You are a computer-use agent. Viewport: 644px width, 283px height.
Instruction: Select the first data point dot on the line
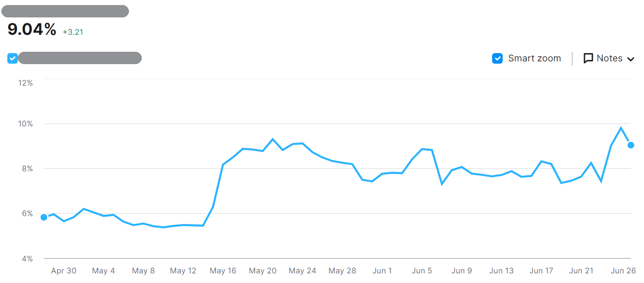[44, 217]
